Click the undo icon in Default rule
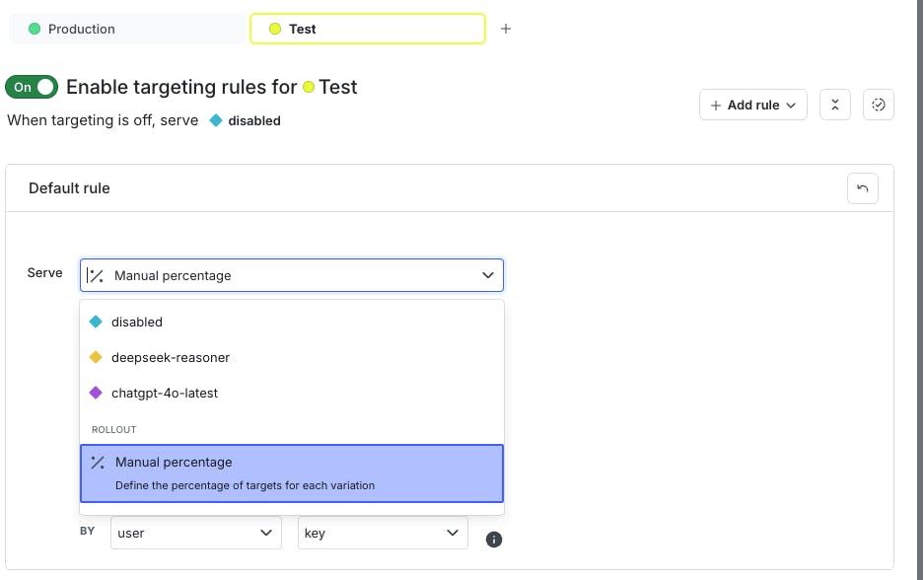This screenshot has height=580, width=924. point(862,188)
